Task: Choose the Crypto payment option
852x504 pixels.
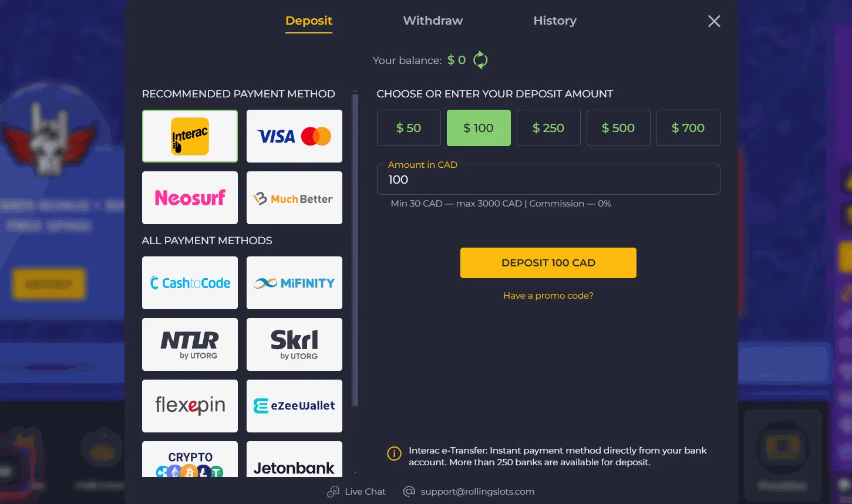Action: (x=190, y=459)
